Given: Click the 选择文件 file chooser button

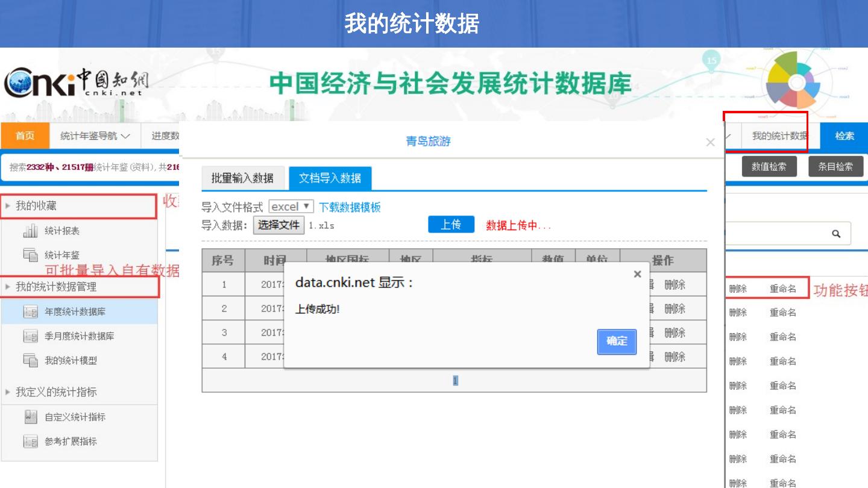Looking at the screenshot, I should (278, 225).
